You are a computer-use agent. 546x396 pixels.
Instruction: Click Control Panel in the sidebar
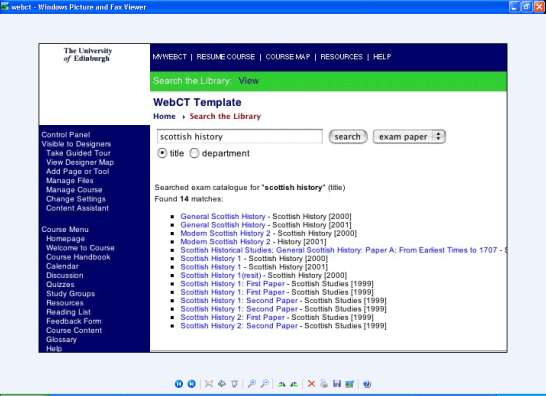[x=65, y=135]
